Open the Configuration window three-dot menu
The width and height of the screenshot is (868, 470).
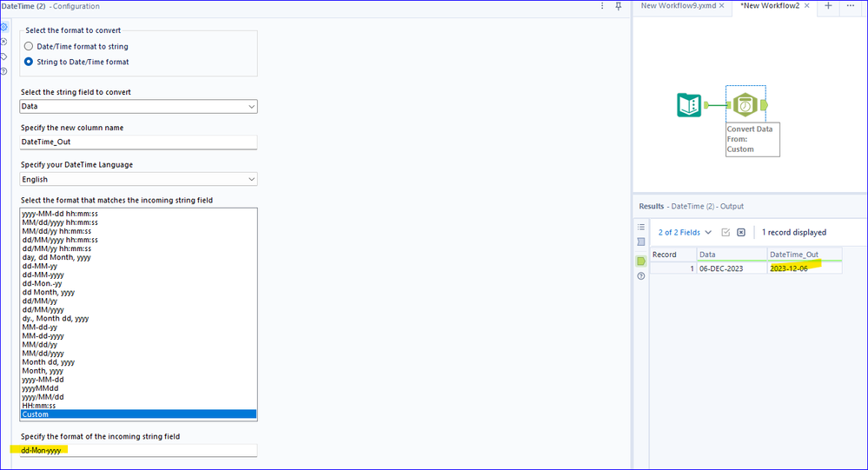point(602,6)
